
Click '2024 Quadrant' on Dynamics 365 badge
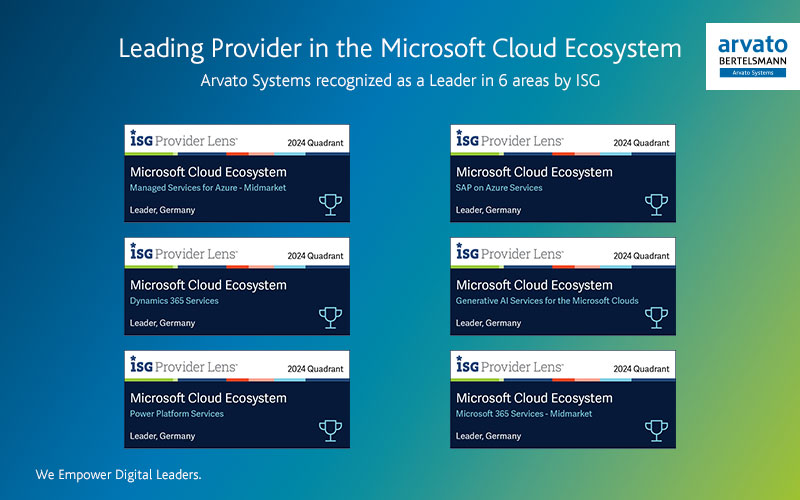click(315, 256)
